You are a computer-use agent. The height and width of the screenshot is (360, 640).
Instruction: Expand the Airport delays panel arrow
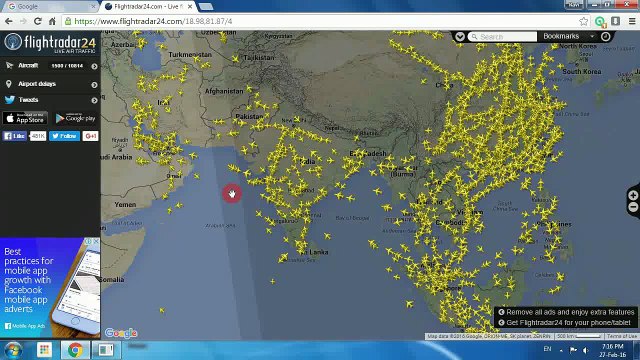[94, 84]
